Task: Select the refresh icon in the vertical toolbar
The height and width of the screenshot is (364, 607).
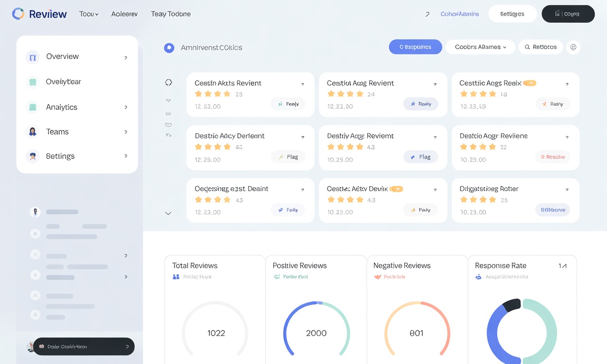Action: [x=168, y=82]
